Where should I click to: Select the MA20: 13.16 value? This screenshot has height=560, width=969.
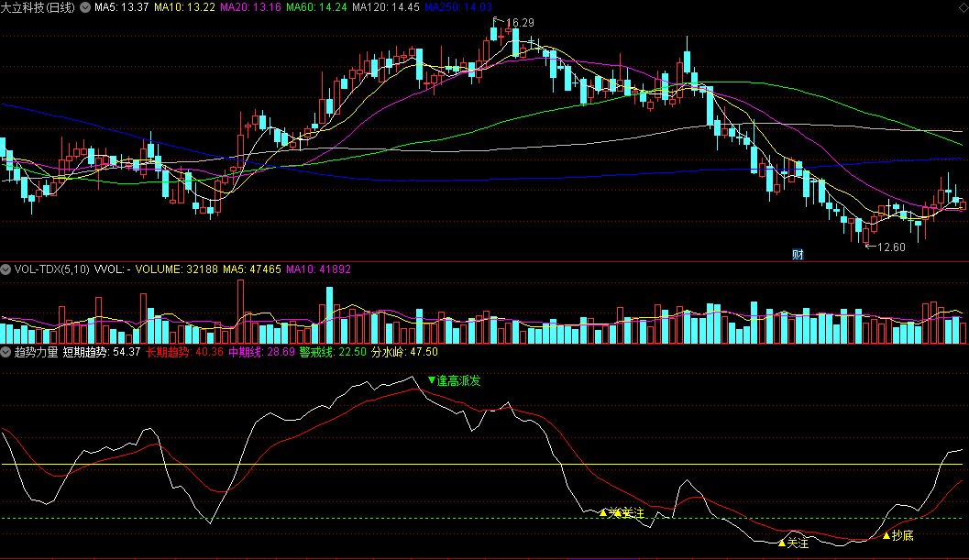(251, 7)
